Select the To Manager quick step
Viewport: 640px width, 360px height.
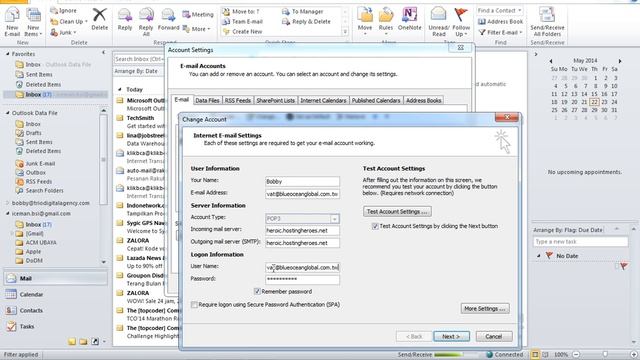tap(303, 11)
